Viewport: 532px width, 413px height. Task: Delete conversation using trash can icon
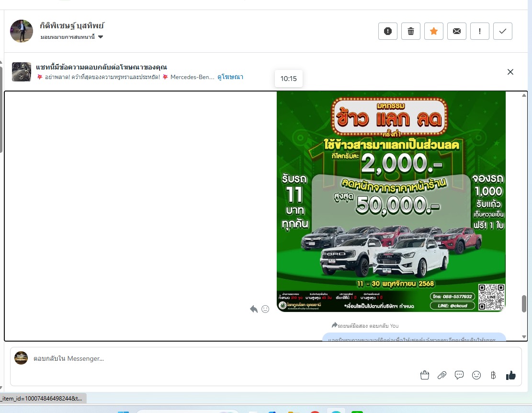(411, 31)
